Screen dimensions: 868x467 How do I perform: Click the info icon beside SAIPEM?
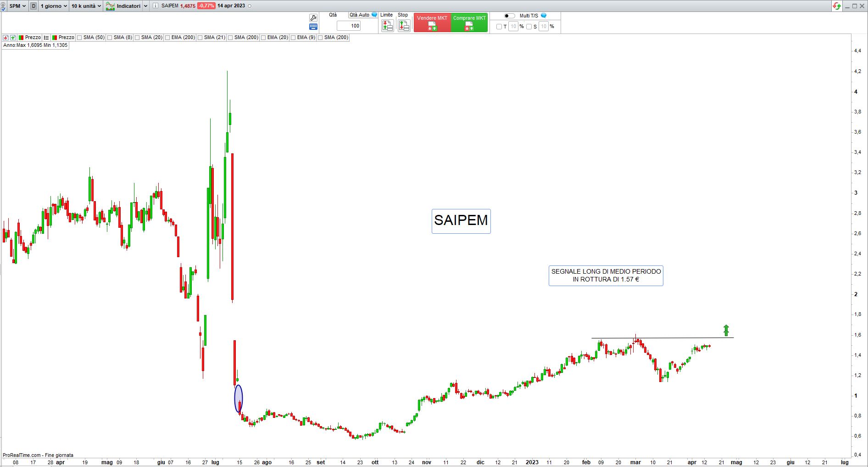(156, 6)
